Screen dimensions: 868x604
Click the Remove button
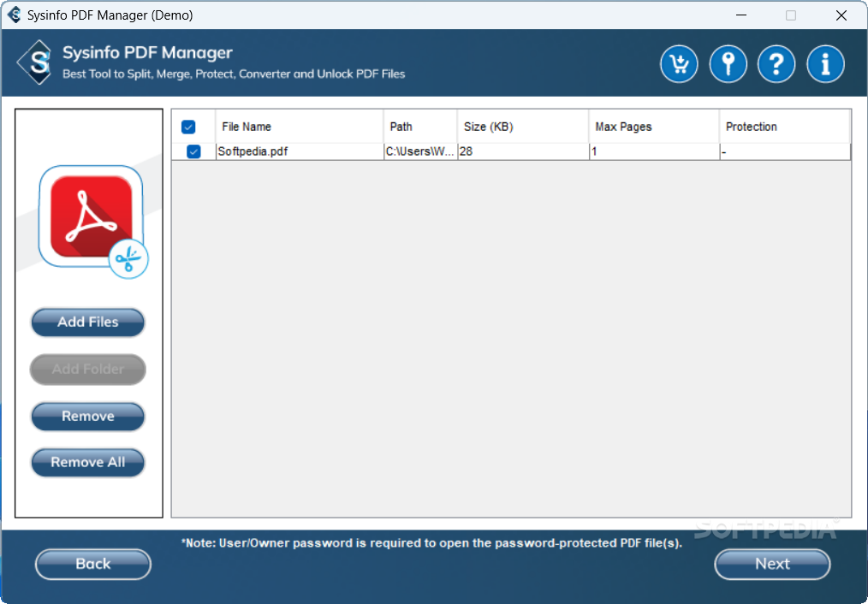[x=88, y=416]
